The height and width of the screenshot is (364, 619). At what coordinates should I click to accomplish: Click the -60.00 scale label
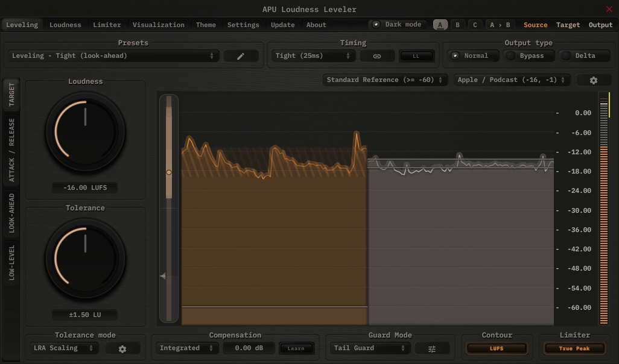pos(581,307)
